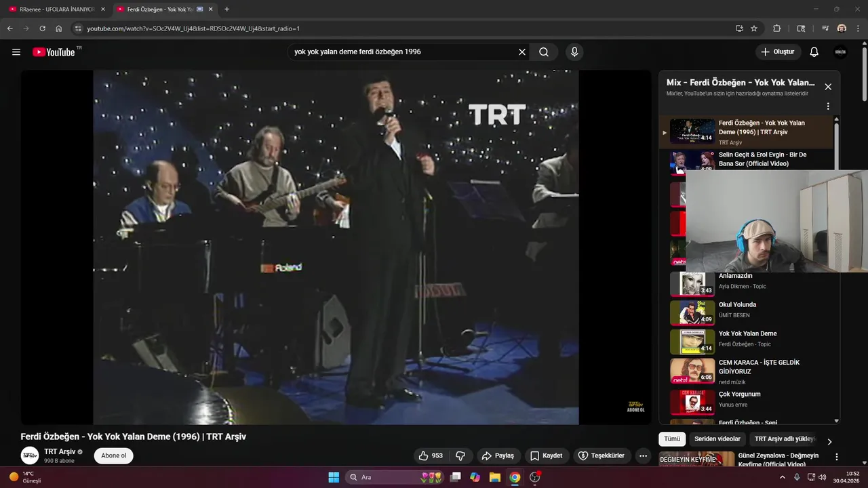Open the Mix playlist three-dot options

pyautogui.click(x=828, y=106)
